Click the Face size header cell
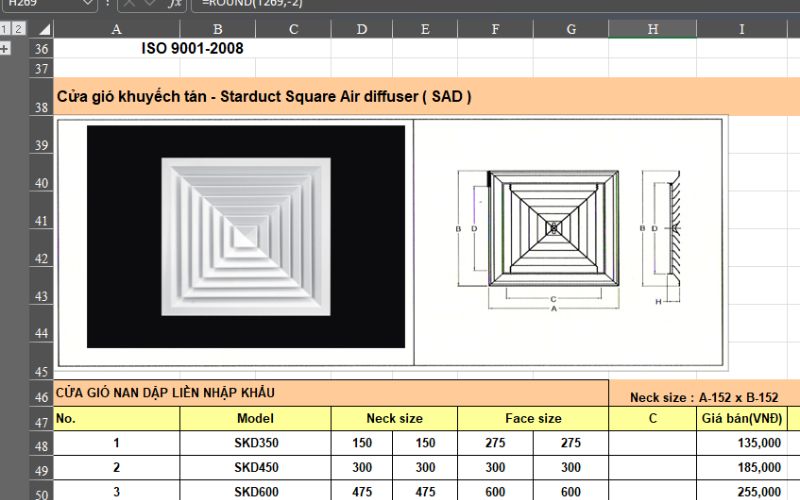Image resolution: width=800 pixels, height=500 pixels. tap(533, 418)
